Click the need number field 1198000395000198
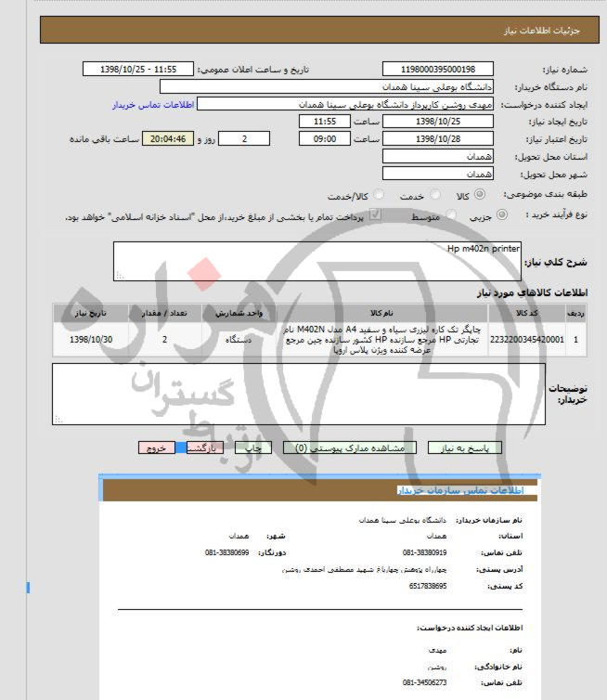The image size is (607, 700). point(438,70)
